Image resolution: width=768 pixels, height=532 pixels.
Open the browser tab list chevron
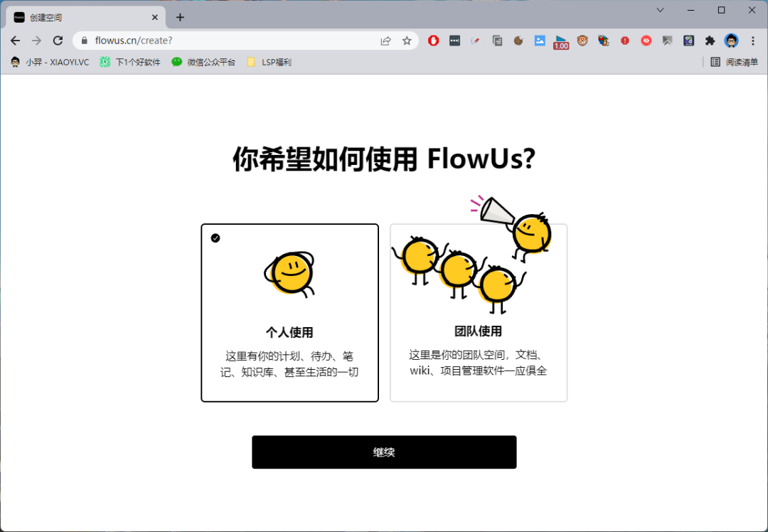point(661,10)
